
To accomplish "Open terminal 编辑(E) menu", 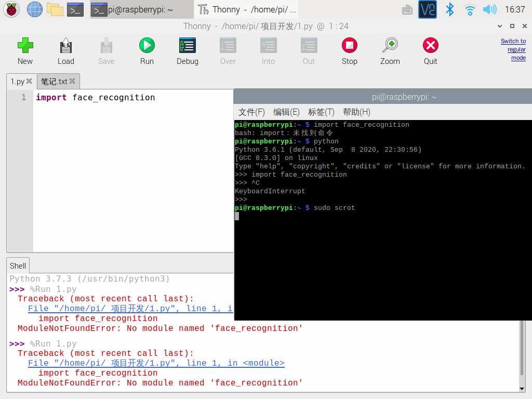I will (x=286, y=112).
